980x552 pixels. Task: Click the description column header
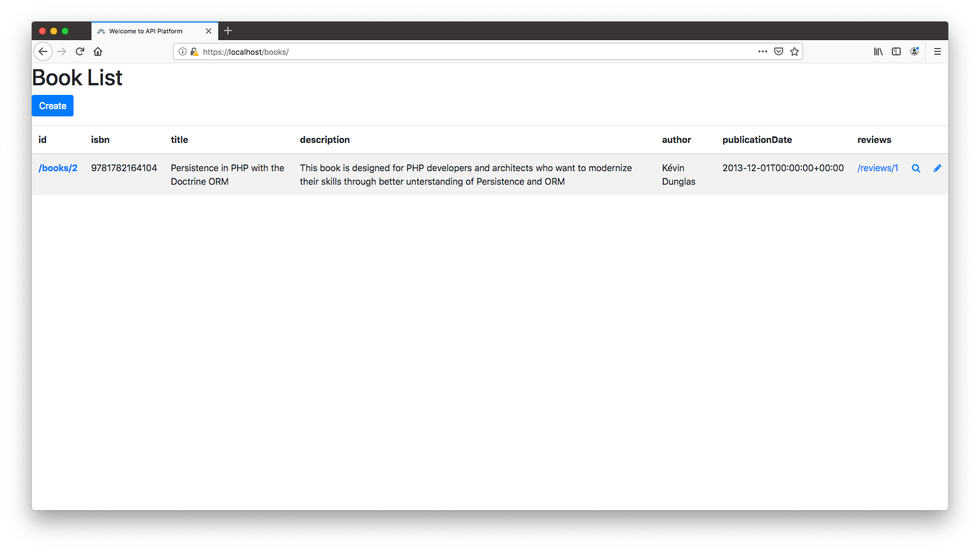(x=325, y=140)
